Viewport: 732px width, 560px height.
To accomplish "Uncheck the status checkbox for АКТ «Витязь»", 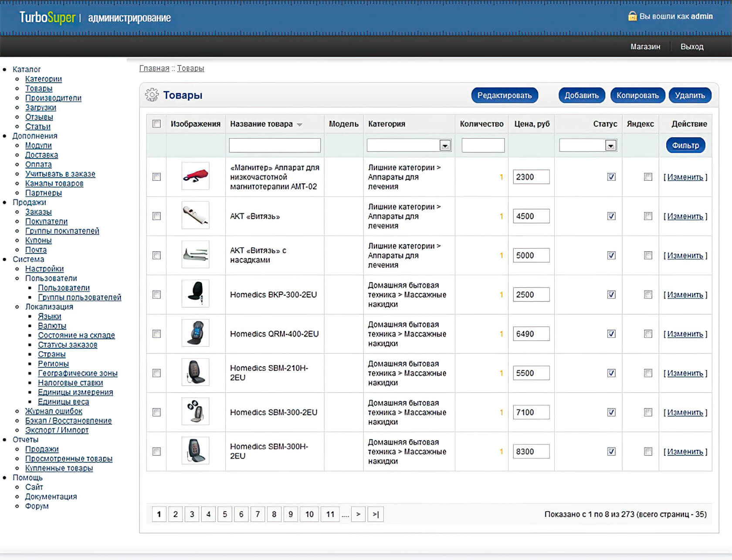I will (x=611, y=216).
